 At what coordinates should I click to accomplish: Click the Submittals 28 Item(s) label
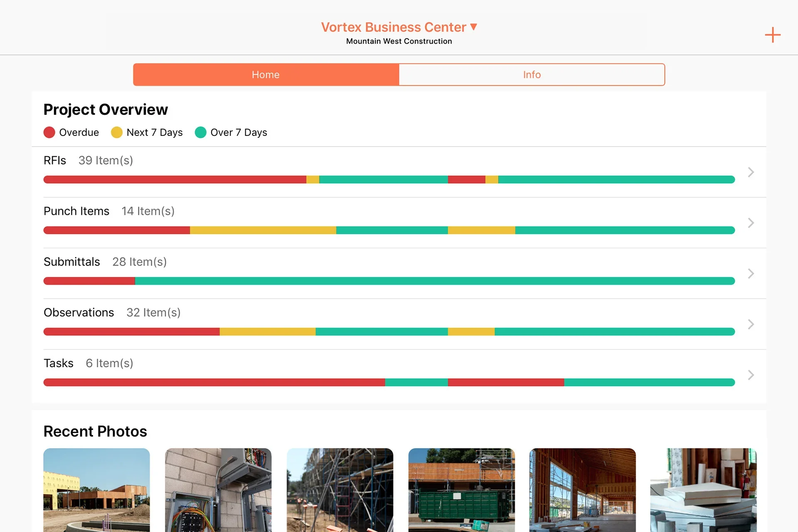click(x=139, y=262)
